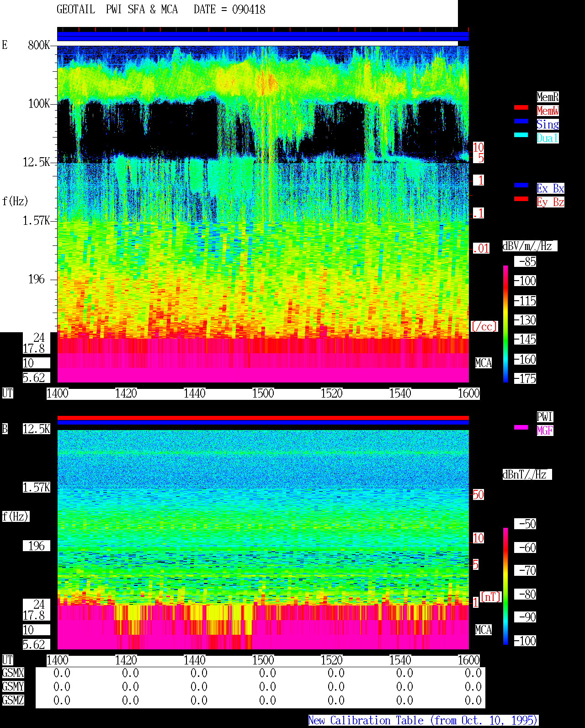Click the dBnT/√Hz magnetic color bar
The width and height of the screenshot is (585, 728).
[x=505, y=586]
